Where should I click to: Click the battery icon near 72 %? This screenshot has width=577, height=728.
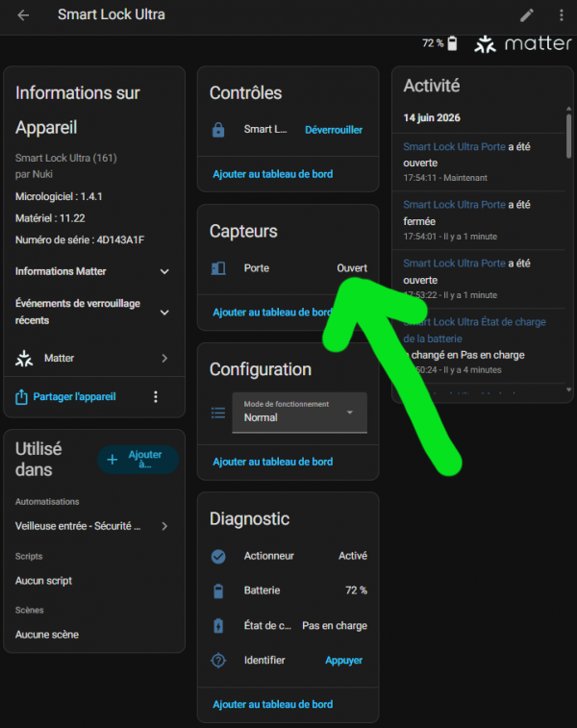click(452, 43)
